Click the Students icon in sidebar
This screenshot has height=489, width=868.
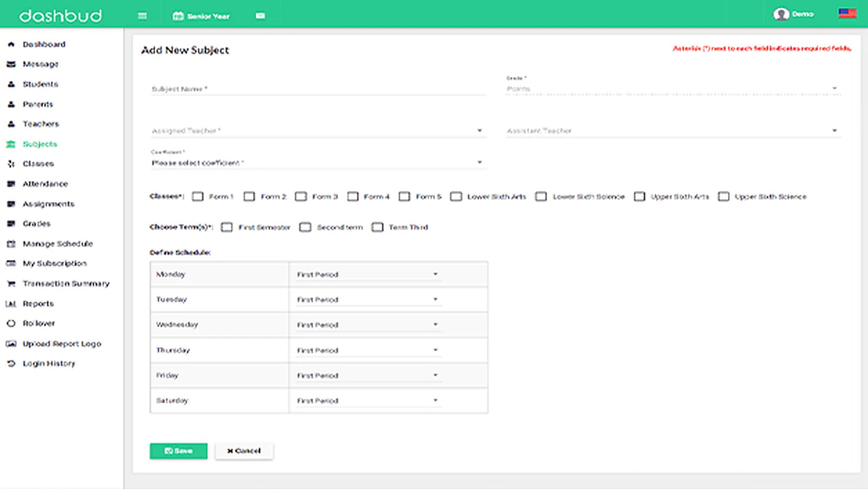click(11, 84)
